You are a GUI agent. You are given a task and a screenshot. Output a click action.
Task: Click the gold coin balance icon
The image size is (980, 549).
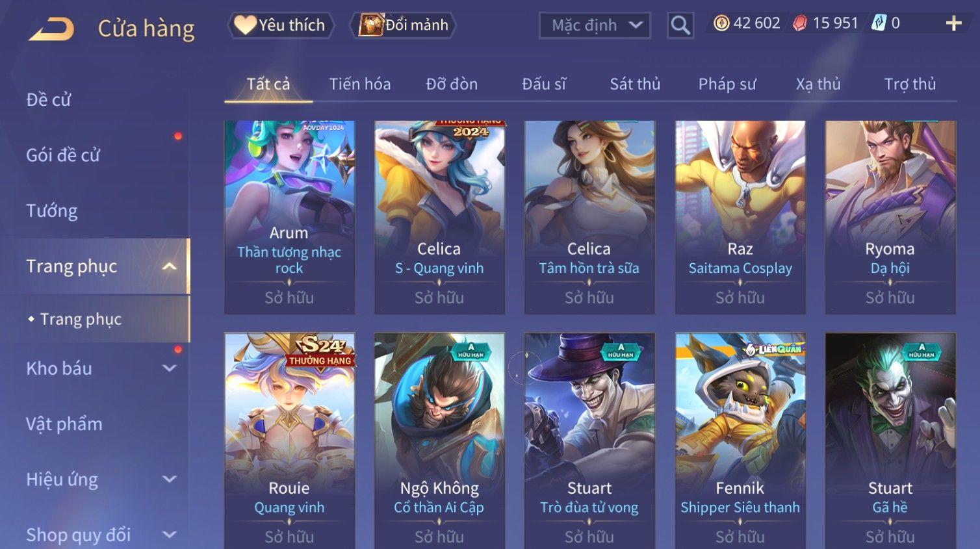(x=721, y=23)
